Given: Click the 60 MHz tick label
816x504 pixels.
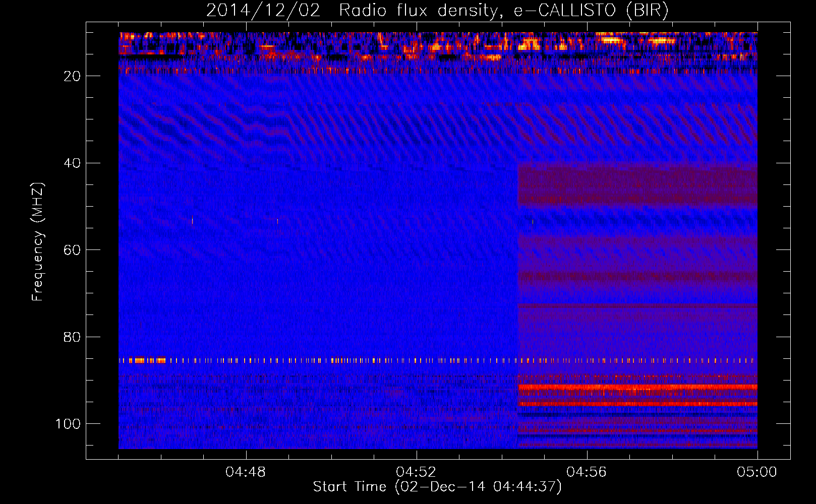Looking at the screenshot, I should (72, 250).
